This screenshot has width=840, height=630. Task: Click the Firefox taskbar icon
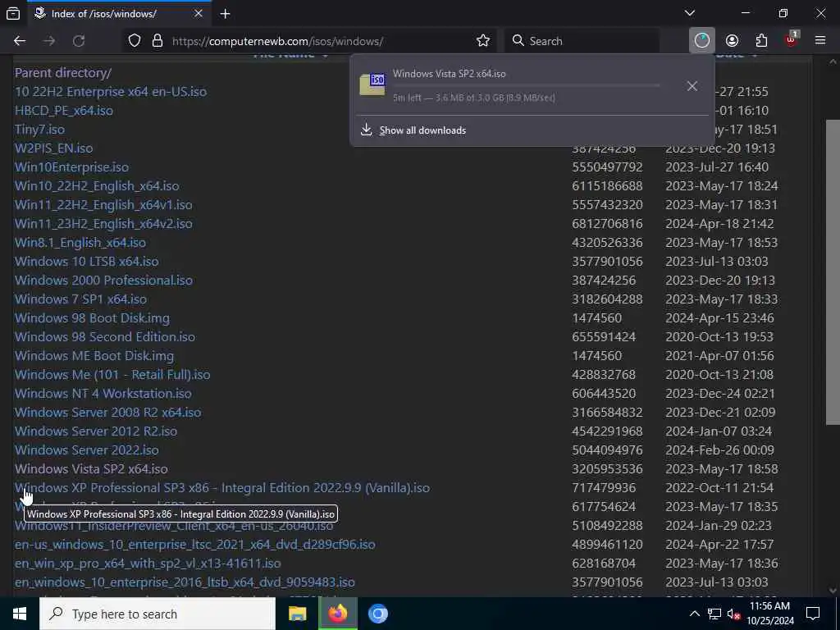(337, 614)
